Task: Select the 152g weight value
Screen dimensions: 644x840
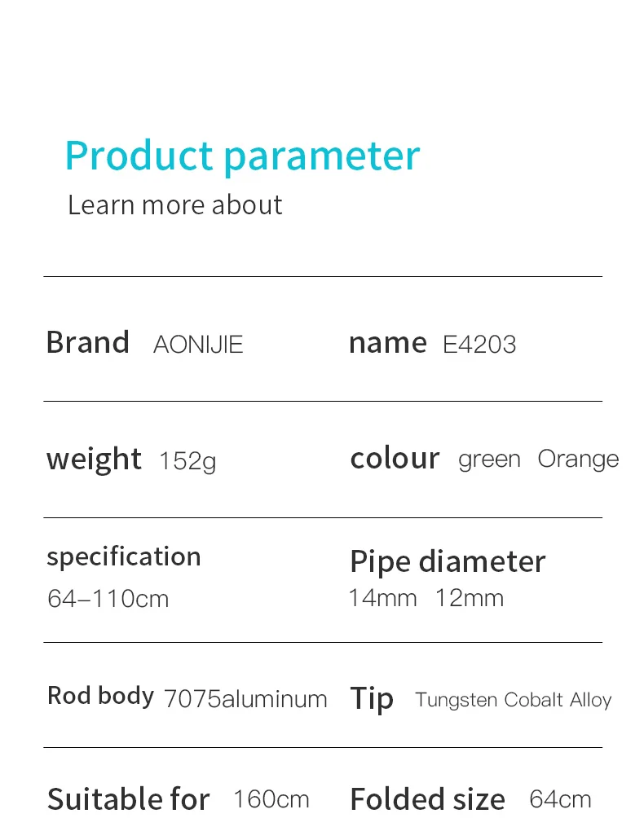Action: pyautogui.click(x=187, y=461)
